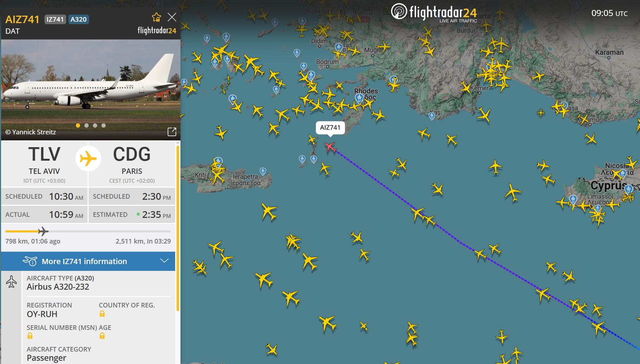Click the IZ741 flight number badge
The image size is (640, 364).
(55, 19)
